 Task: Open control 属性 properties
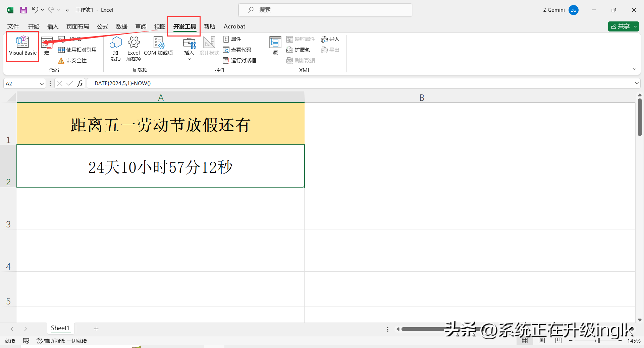pos(232,39)
